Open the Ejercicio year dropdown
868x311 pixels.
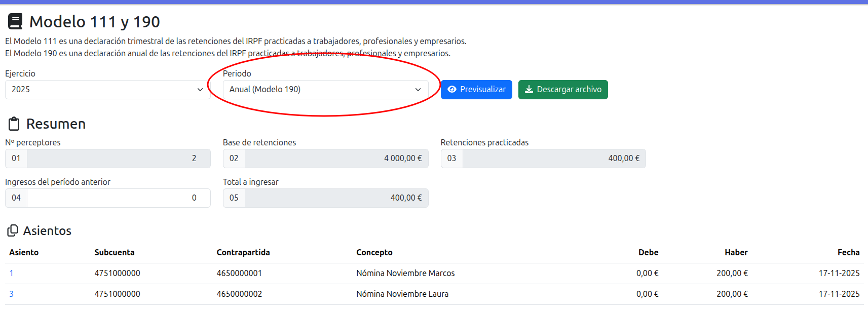(107, 90)
